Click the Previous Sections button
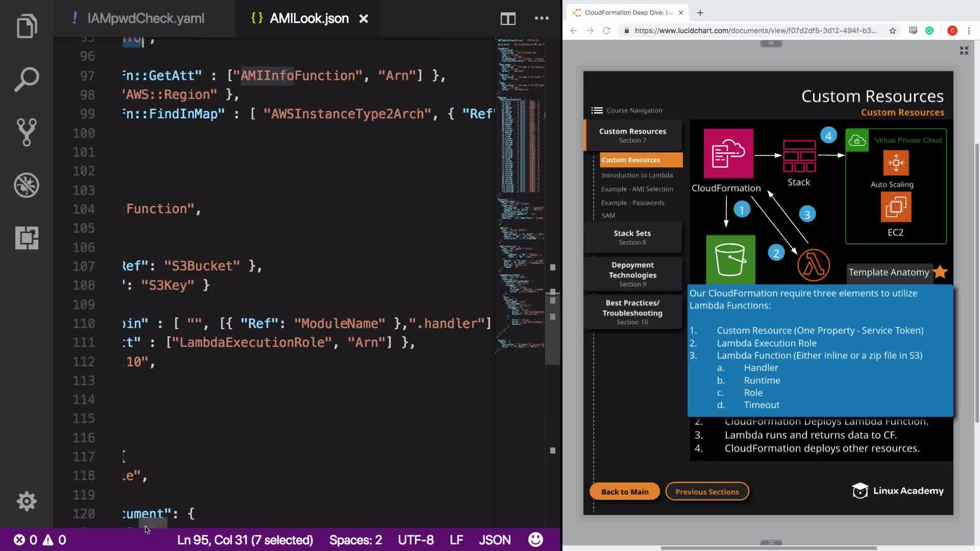Viewport: 980px width, 551px height. pyautogui.click(x=707, y=491)
